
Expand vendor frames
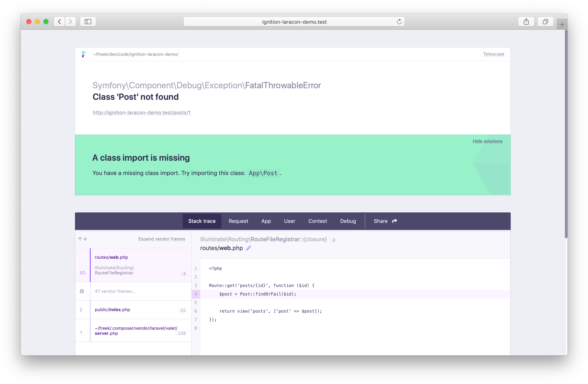click(x=161, y=239)
